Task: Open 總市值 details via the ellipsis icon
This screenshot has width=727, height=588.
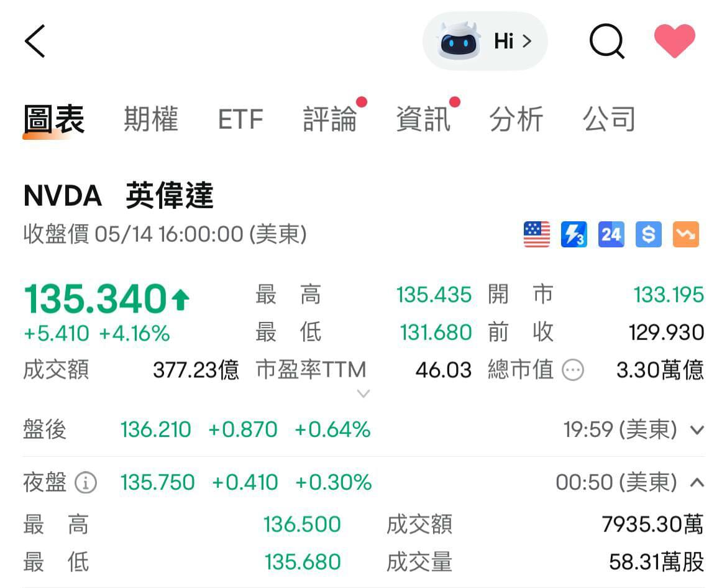Action: [573, 370]
